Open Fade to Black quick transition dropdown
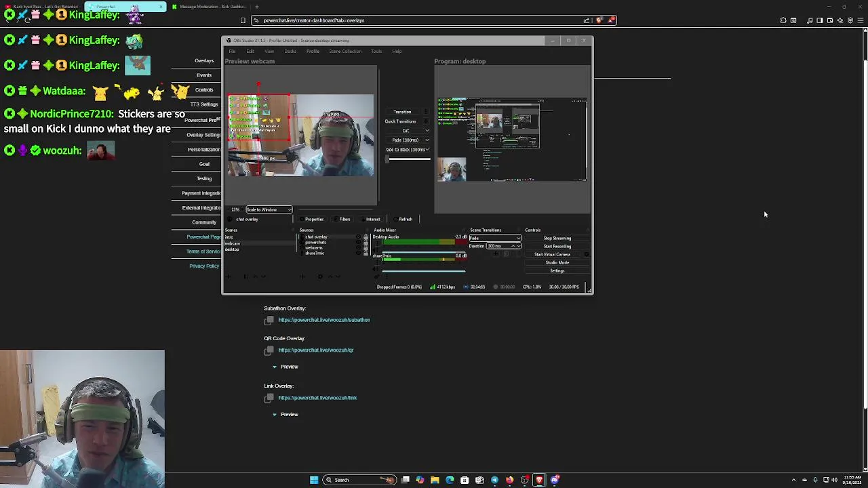 click(427, 150)
